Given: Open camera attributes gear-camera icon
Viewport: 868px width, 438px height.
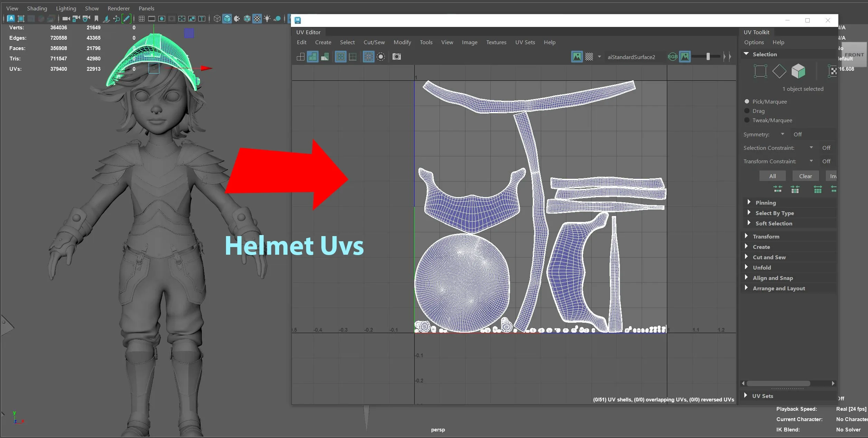Looking at the screenshot, I should coord(86,19).
